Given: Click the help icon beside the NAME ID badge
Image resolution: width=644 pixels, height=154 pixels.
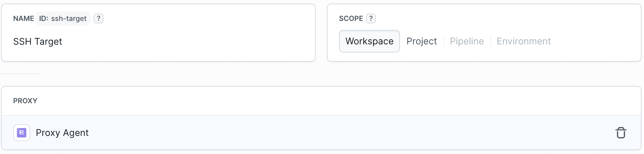Looking at the screenshot, I should coord(98,18).
